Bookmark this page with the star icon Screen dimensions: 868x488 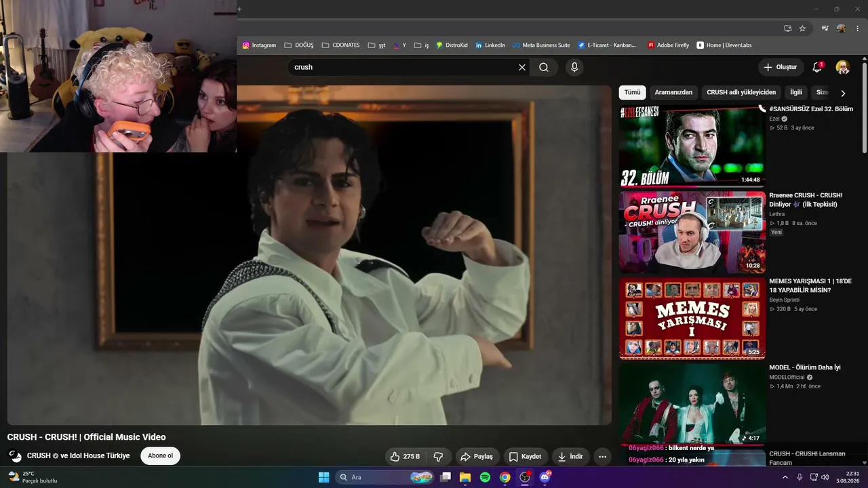[802, 28]
